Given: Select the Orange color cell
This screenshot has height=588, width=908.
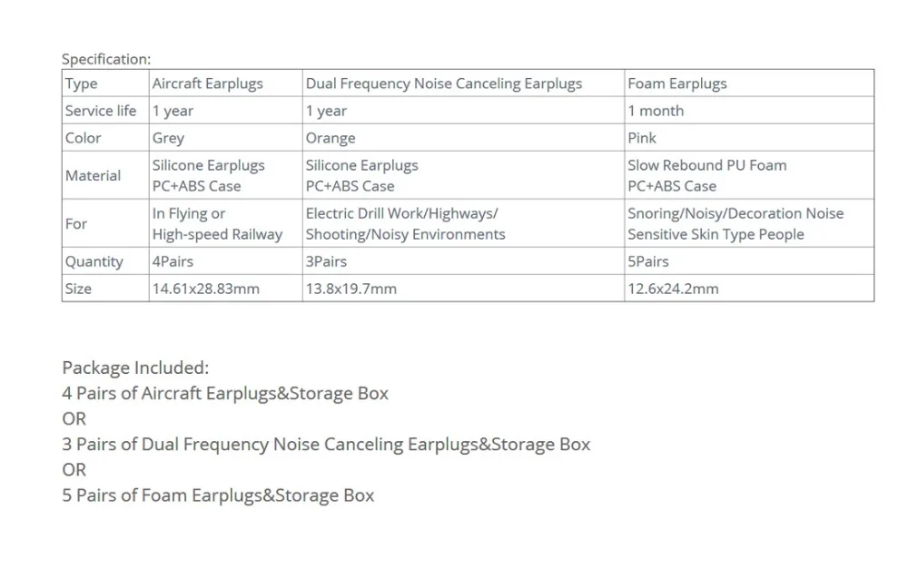Looking at the screenshot, I should point(463,138).
